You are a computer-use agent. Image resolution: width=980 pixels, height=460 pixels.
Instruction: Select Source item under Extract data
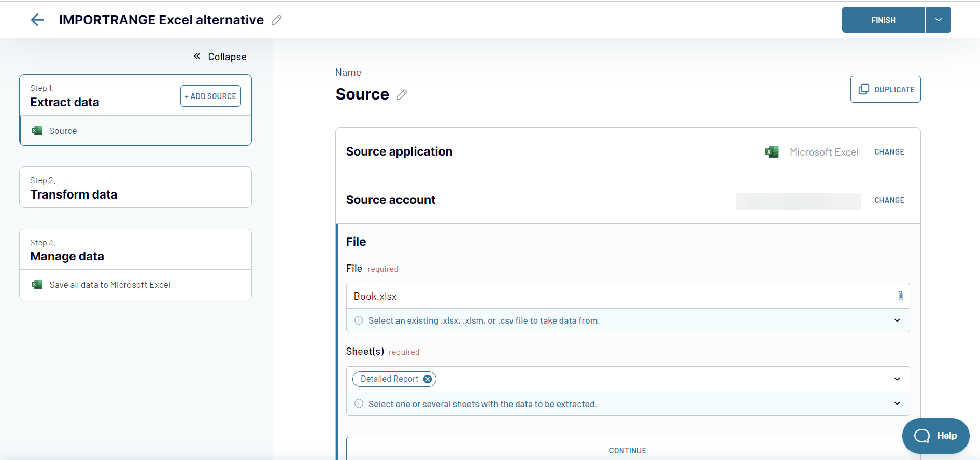point(63,131)
